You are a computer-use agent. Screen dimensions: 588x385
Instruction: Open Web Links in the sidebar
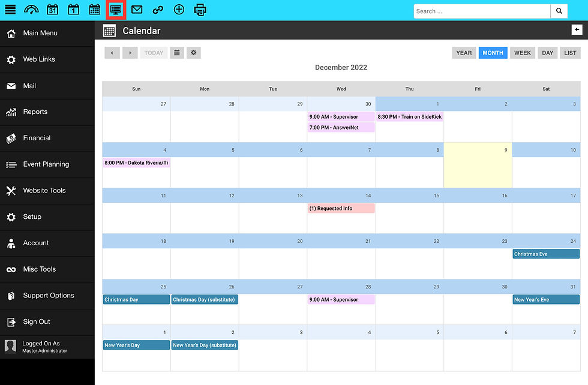click(47, 59)
